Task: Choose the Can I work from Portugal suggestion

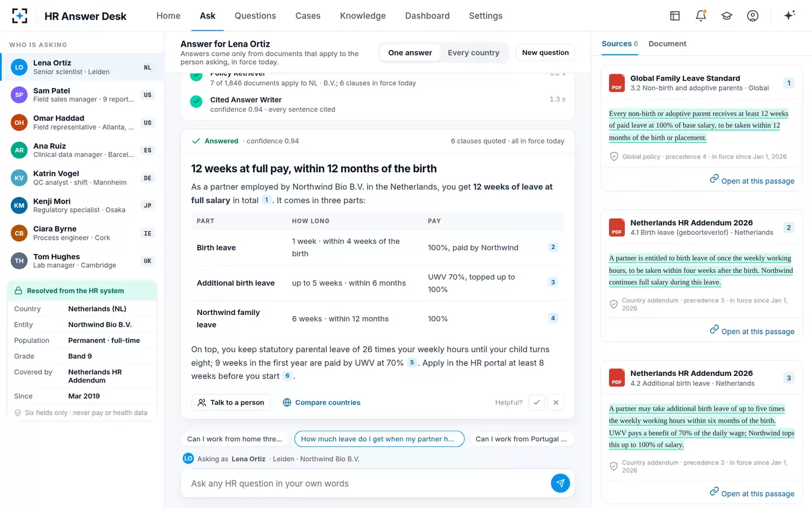Action: [x=521, y=439]
